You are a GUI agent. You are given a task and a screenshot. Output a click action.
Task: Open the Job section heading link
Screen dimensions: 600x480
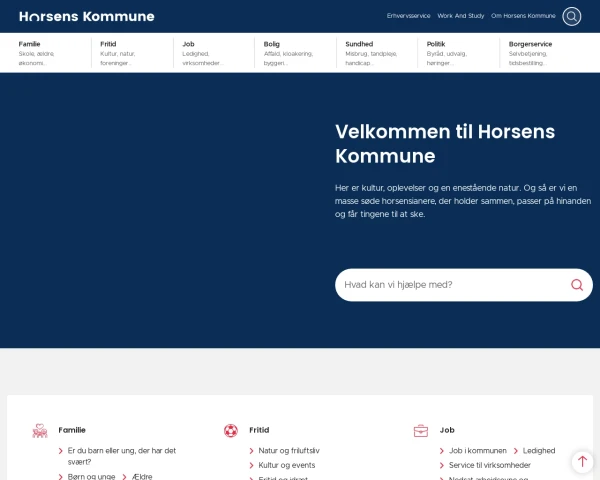pos(447,430)
